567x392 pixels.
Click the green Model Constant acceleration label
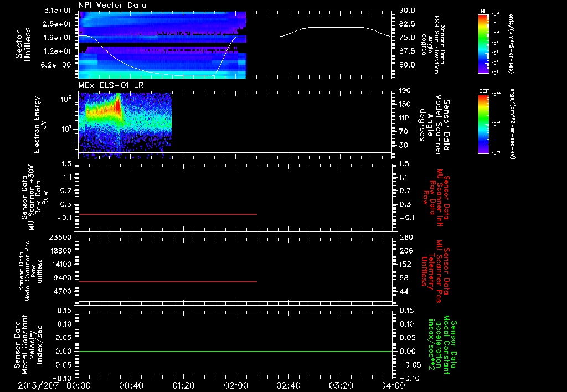[x=442, y=344]
